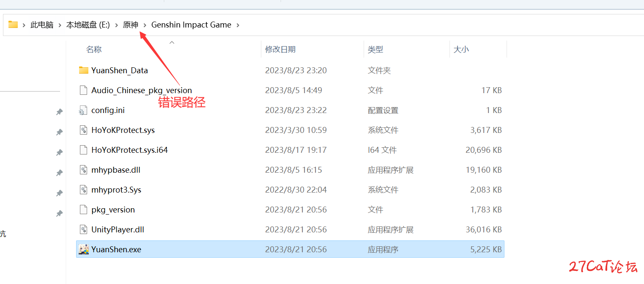The image size is (644, 284).
Task: Click size 36,016 KB cell
Action: (x=484, y=230)
